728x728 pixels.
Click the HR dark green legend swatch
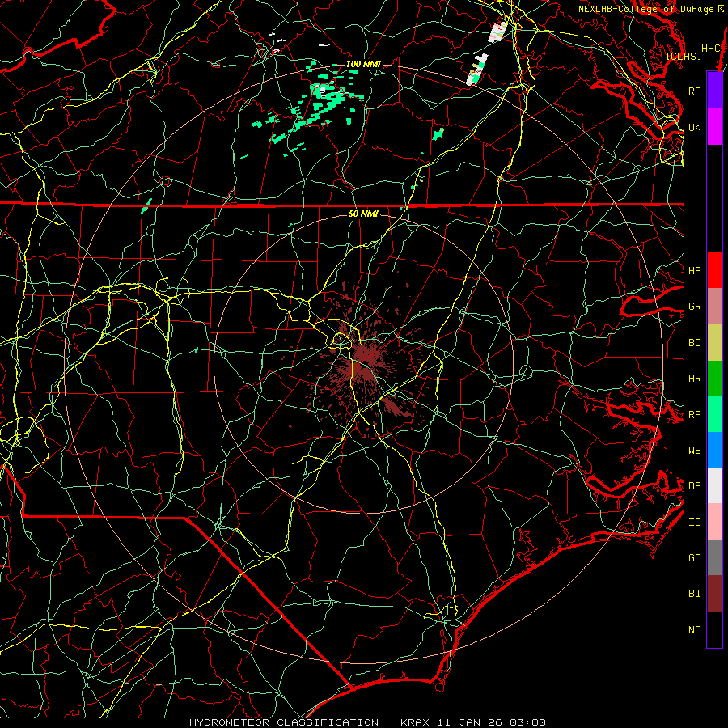pos(714,379)
